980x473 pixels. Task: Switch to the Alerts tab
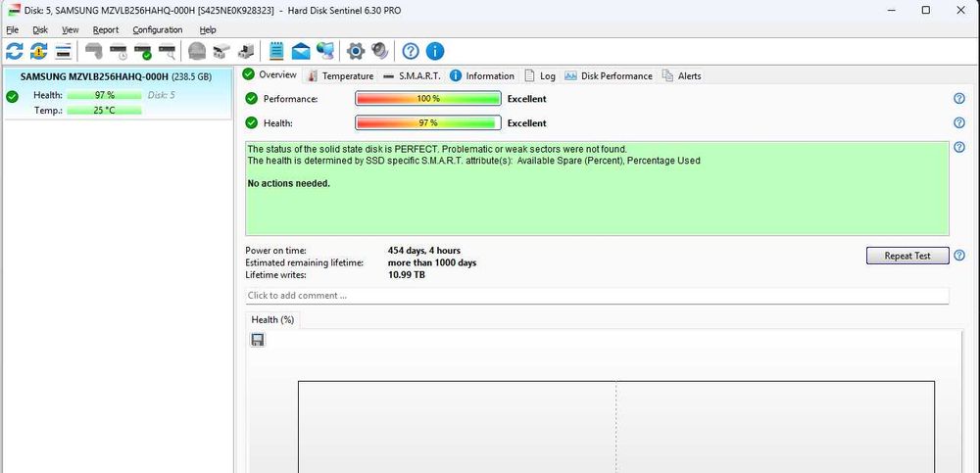[x=682, y=76]
